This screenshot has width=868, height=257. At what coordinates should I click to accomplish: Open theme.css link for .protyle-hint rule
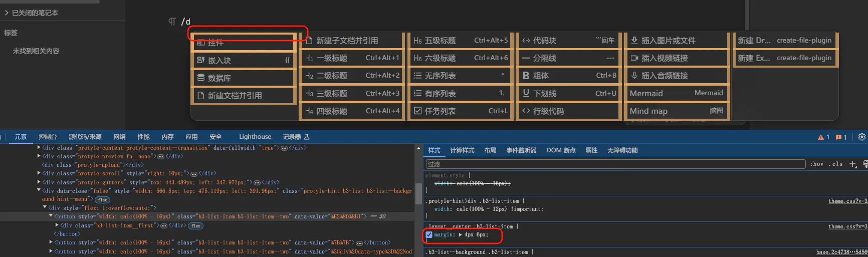848,201
